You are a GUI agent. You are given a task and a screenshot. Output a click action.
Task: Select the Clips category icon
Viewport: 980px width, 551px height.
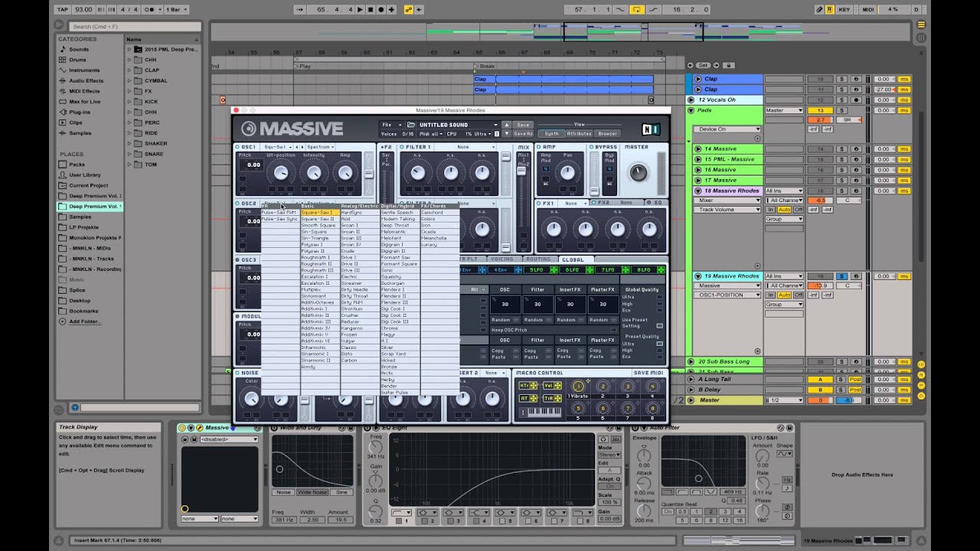pyautogui.click(x=63, y=122)
